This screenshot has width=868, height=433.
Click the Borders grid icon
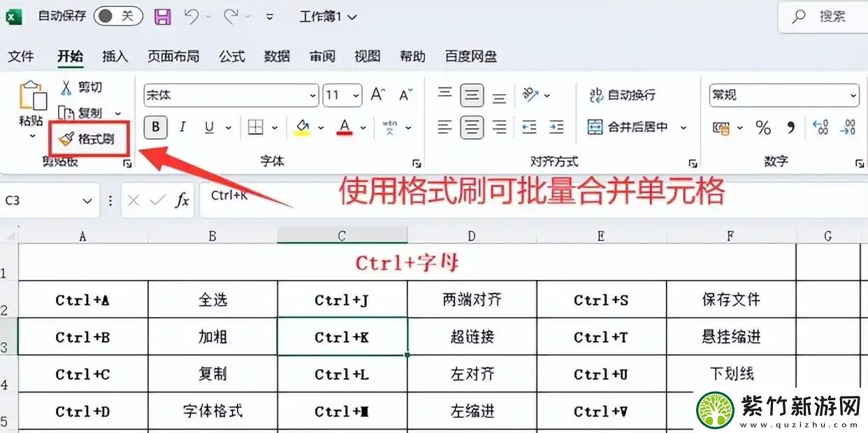coord(256,127)
